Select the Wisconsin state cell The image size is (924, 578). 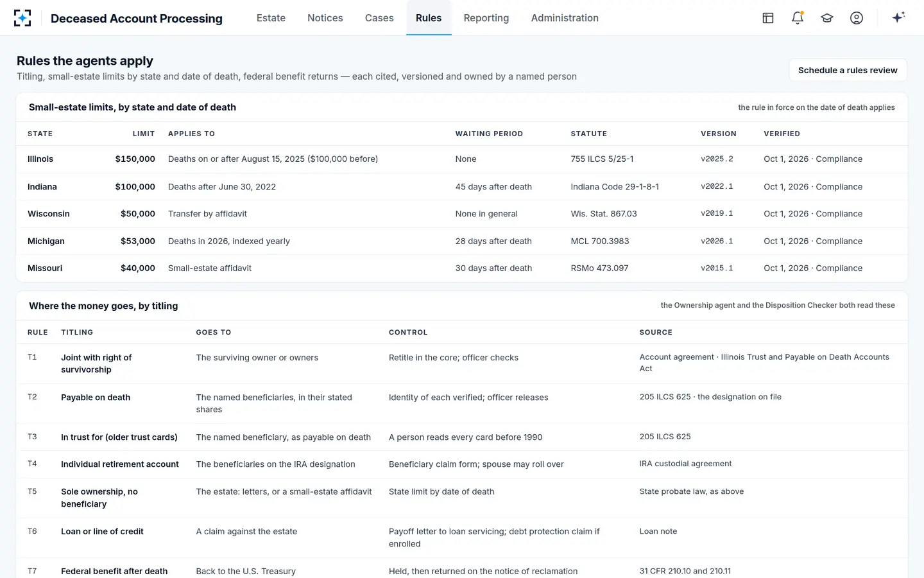pos(49,214)
